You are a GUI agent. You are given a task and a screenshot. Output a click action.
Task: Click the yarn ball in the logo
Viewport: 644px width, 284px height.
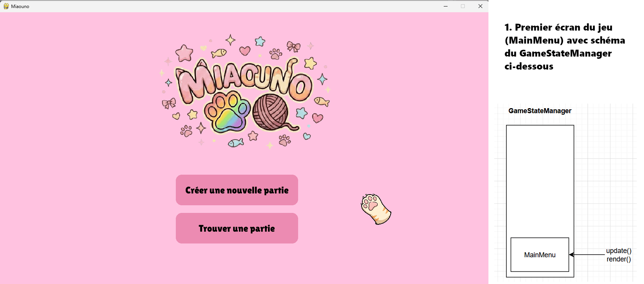pos(271,112)
